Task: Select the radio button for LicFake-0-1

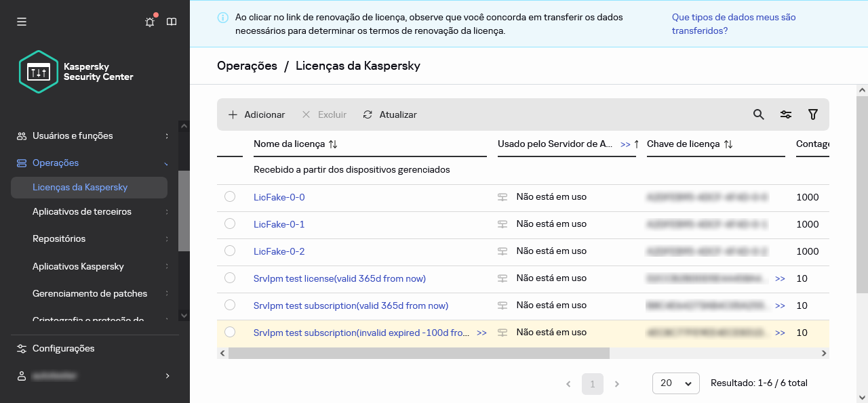Action: [230, 224]
